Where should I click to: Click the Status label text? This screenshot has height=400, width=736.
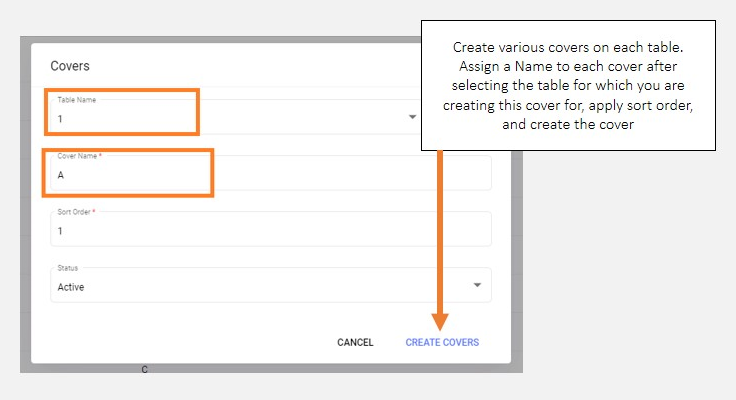[66, 268]
